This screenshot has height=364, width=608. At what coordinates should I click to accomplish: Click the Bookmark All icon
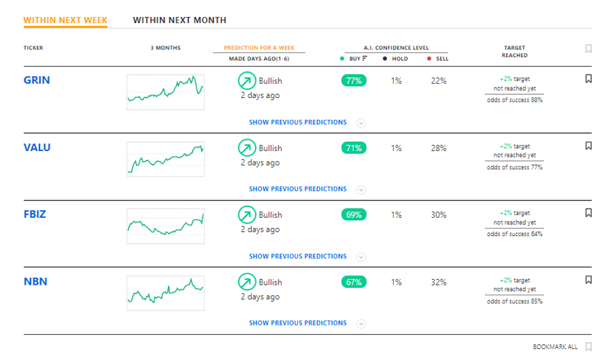(x=588, y=347)
